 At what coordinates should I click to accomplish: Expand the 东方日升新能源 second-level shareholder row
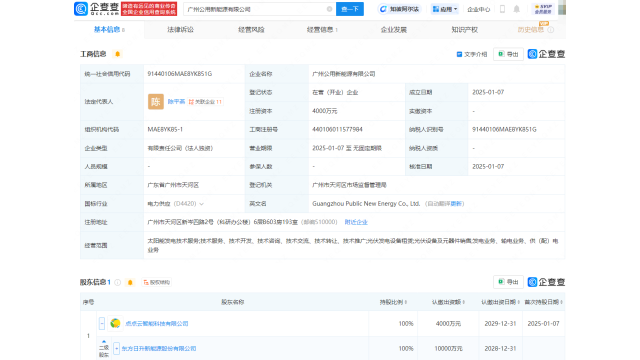(x=116, y=349)
